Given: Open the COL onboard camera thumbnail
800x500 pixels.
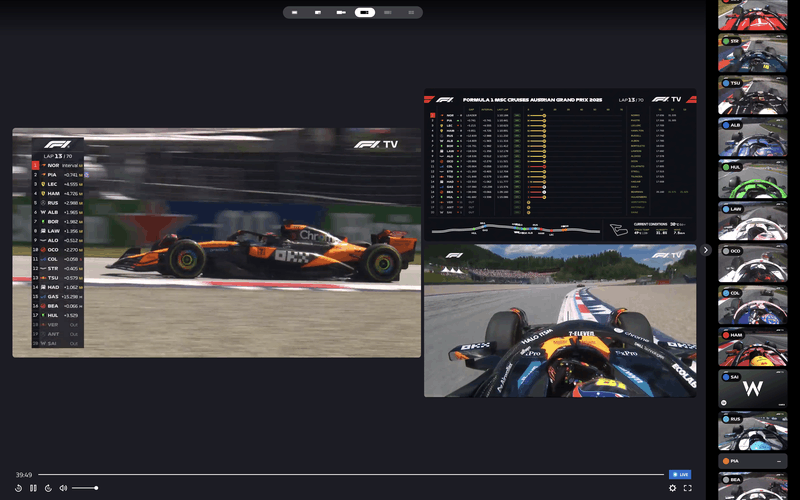Looking at the screenshot, I should pos(753,305).
